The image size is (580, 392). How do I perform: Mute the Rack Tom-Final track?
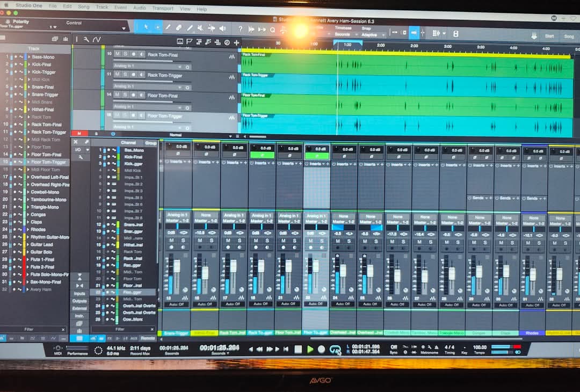[117, 54]
